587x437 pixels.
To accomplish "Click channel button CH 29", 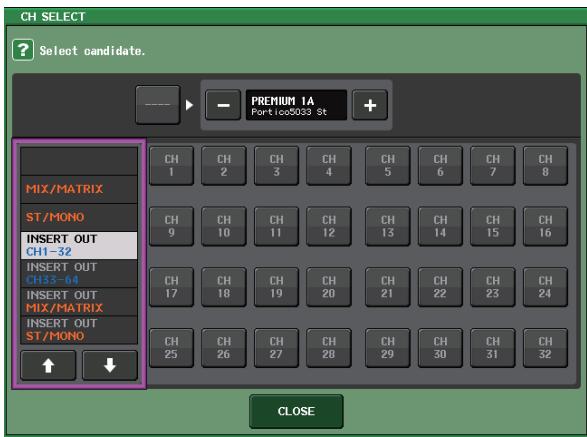I will 388,348.
